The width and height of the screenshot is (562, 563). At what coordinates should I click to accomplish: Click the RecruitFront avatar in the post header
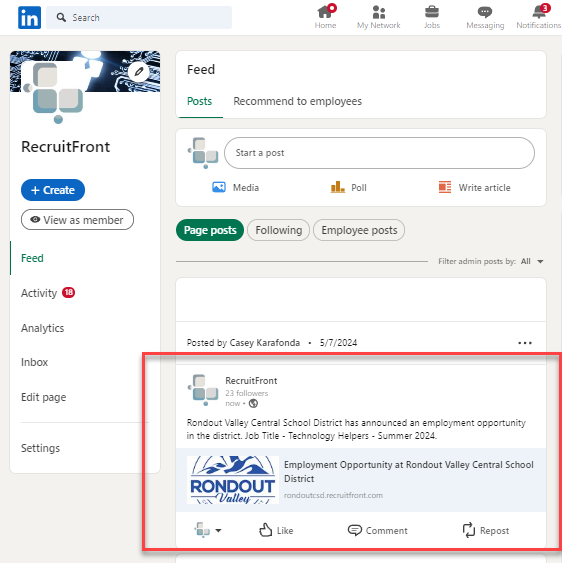pyautogui.click(x=203, y=390)
